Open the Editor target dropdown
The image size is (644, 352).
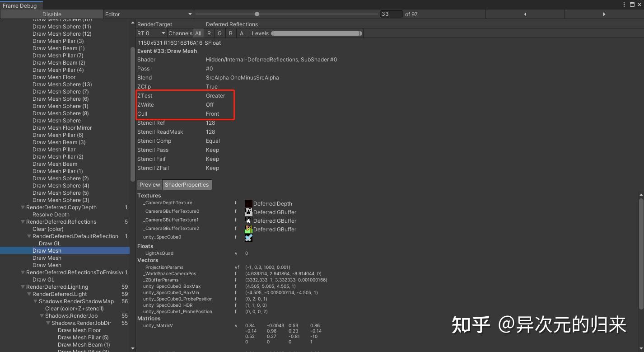point(148,14)
